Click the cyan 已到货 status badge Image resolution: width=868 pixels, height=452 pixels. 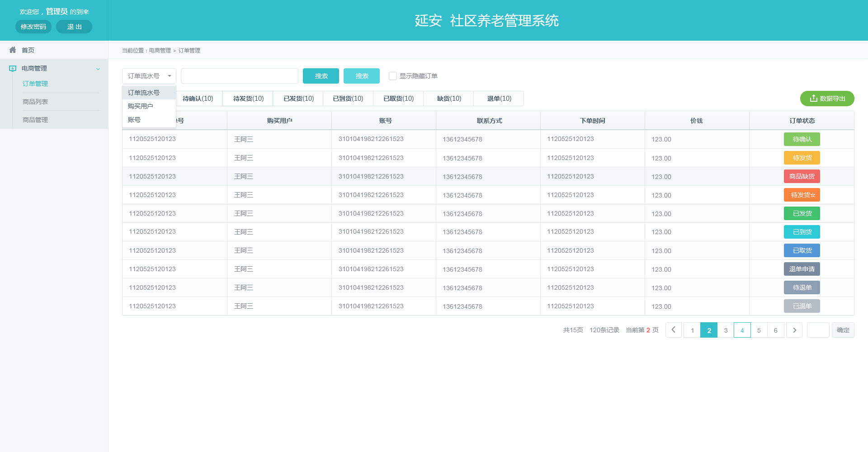[802, 232]
